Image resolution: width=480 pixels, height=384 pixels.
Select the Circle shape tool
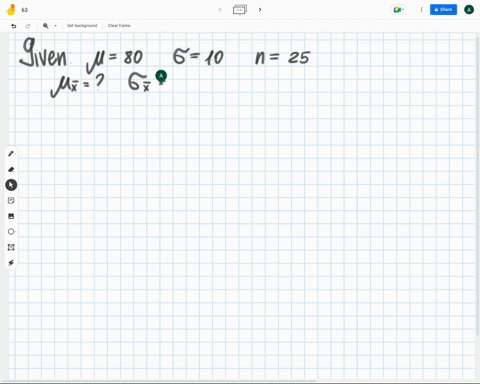coord(11,232)
